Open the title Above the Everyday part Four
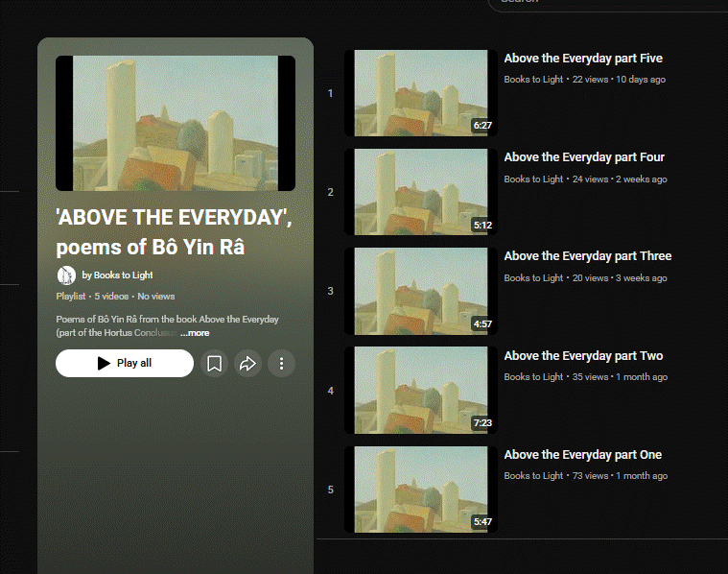 pyautogui.click(x=584, y=157)
